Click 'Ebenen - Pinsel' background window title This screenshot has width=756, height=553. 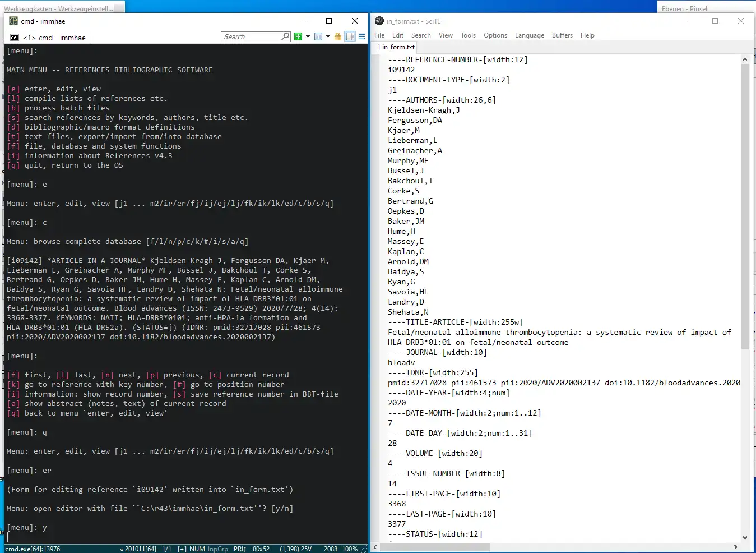click(684, 8)
